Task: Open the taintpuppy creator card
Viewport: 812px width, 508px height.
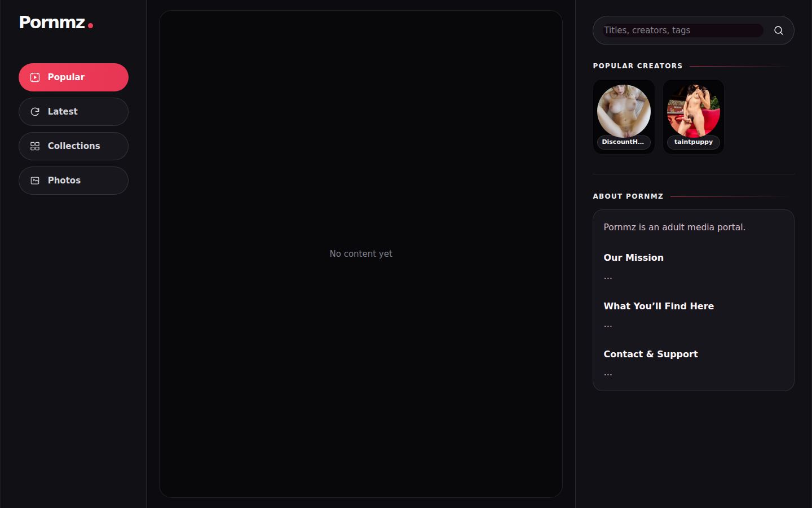Action: pyautogui.click(x=694, y=116)
